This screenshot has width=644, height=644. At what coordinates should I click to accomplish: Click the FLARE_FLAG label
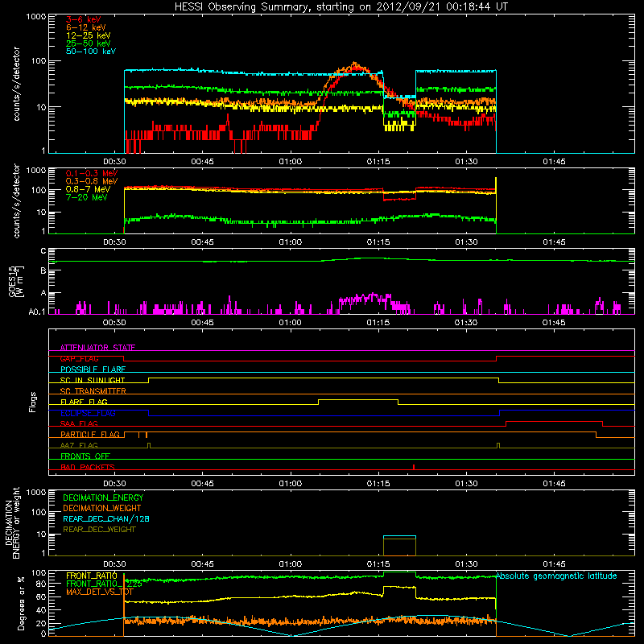[x=84, y=402]
